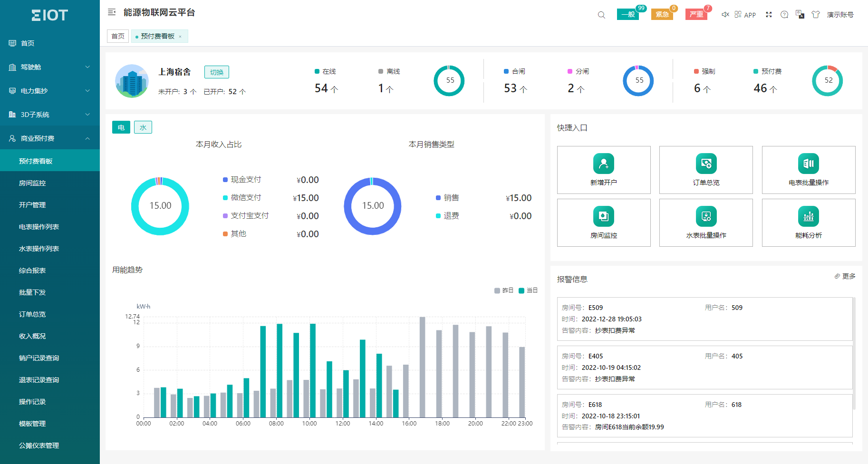The height and width of the screenshot is (464, 868).
Task: Toggle 昨日 legend series in trend chart
Action: 504,290
